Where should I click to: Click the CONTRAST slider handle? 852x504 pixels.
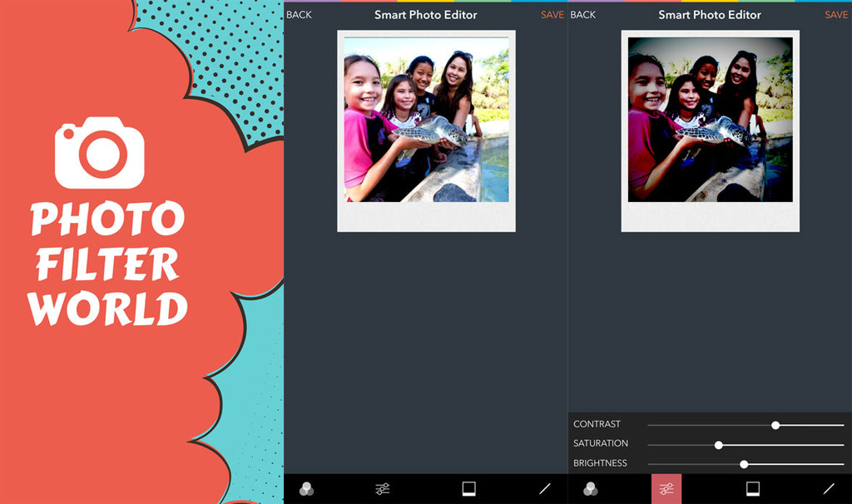pyautogui.click(x=775, y=425)
